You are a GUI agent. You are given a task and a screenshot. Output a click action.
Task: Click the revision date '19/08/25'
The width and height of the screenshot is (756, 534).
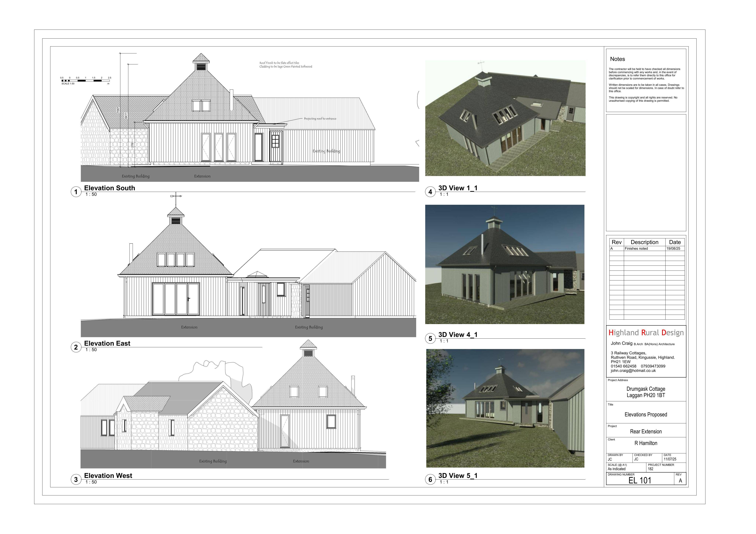(x=673, y=249)
